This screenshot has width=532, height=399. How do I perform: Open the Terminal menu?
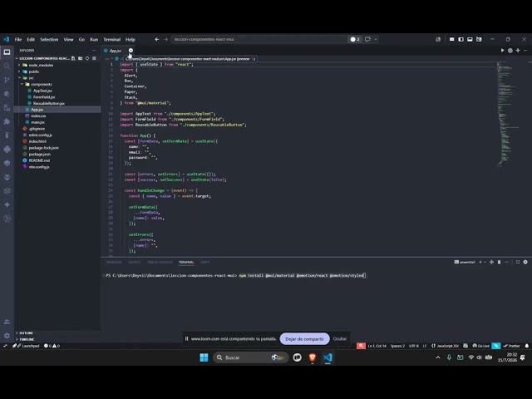pyautogui.click(x=112, y=39)
